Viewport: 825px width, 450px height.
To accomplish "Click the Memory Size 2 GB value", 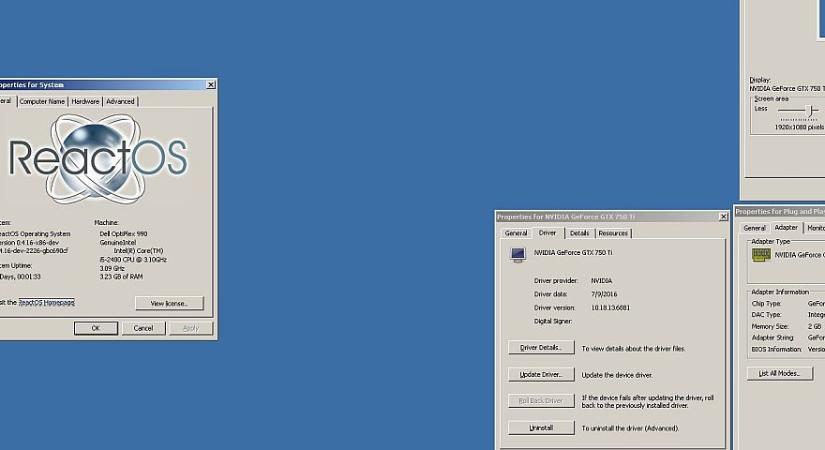I will (814, 326).
